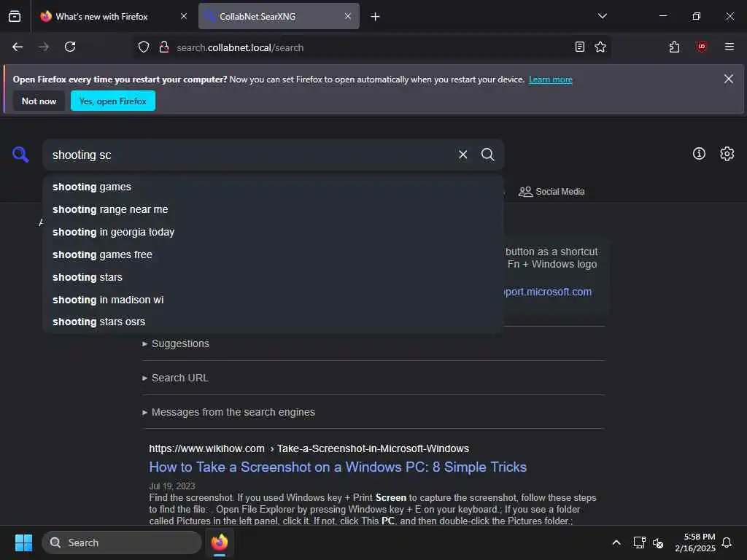Image resolution: width=747 pixels, height=560 pixels.
Task: Close the What's new with Firefox tab
Action: [x=184, y=16]
